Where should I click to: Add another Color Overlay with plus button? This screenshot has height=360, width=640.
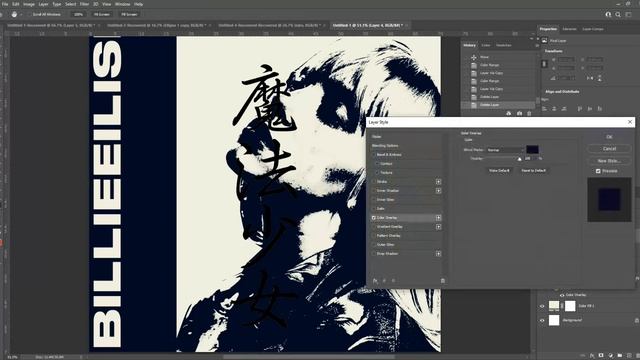point(438,218)
